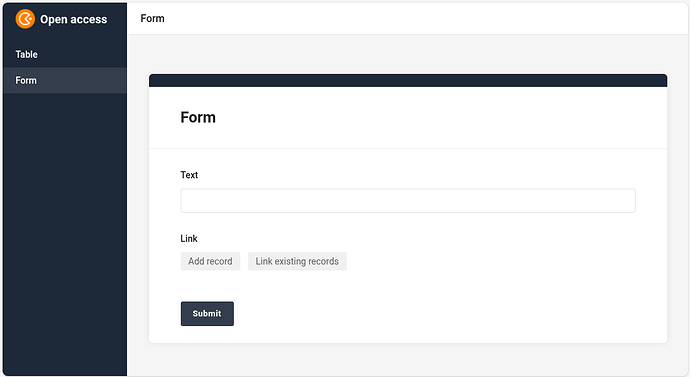Click the Form header title in top bar

tap(152, 18)
